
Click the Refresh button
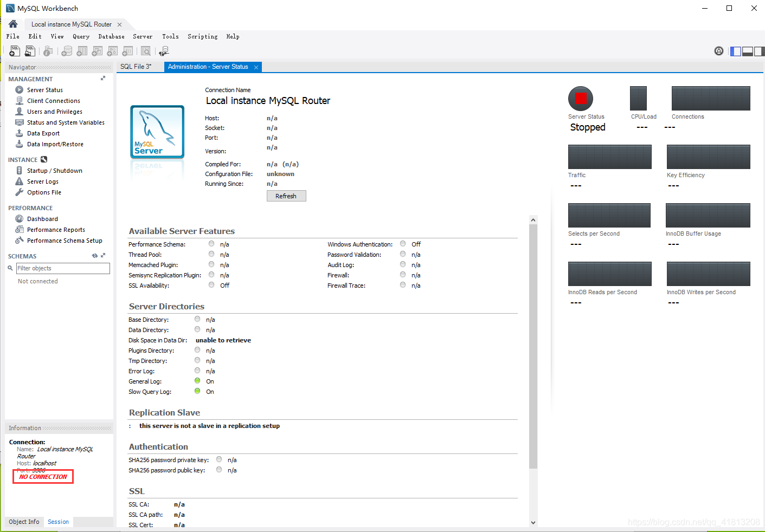coord(286,196)
